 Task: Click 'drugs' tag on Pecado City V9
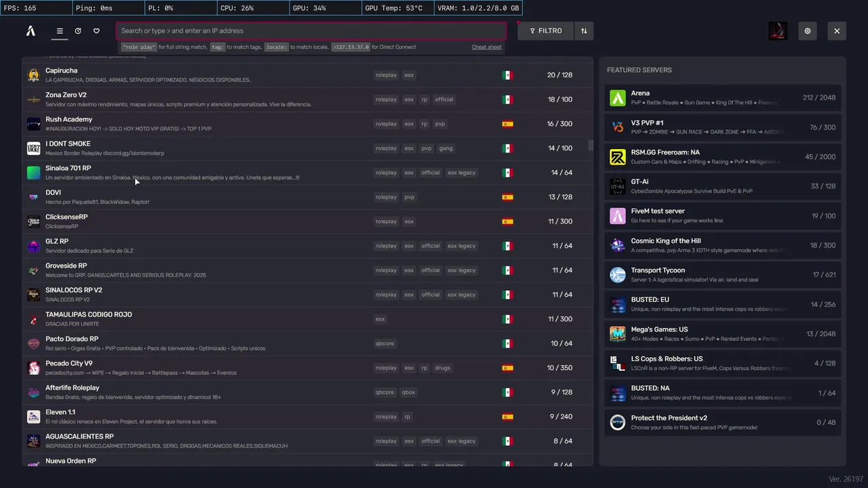pos(442,368)
